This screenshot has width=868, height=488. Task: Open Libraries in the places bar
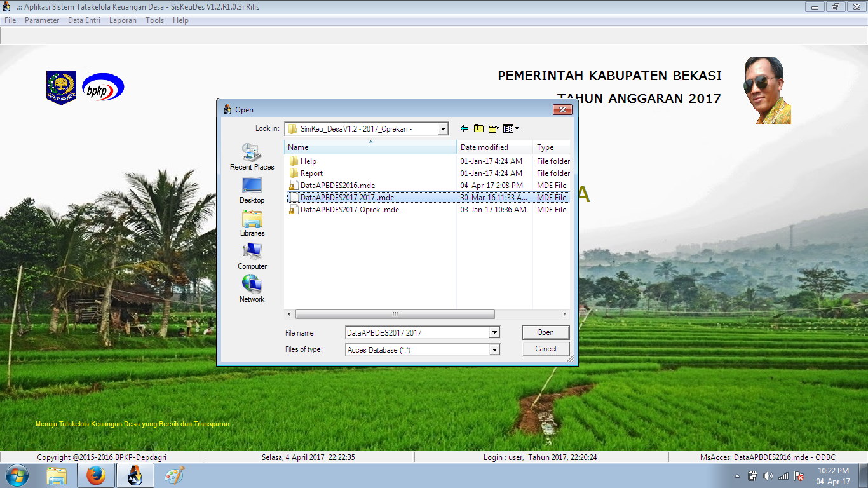(252, 224)
